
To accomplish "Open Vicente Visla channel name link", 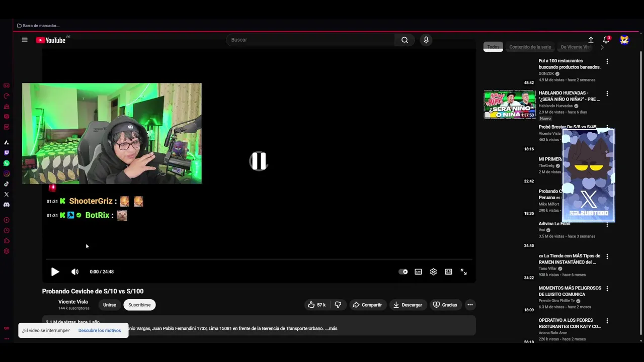I will [x=73, y=302].
